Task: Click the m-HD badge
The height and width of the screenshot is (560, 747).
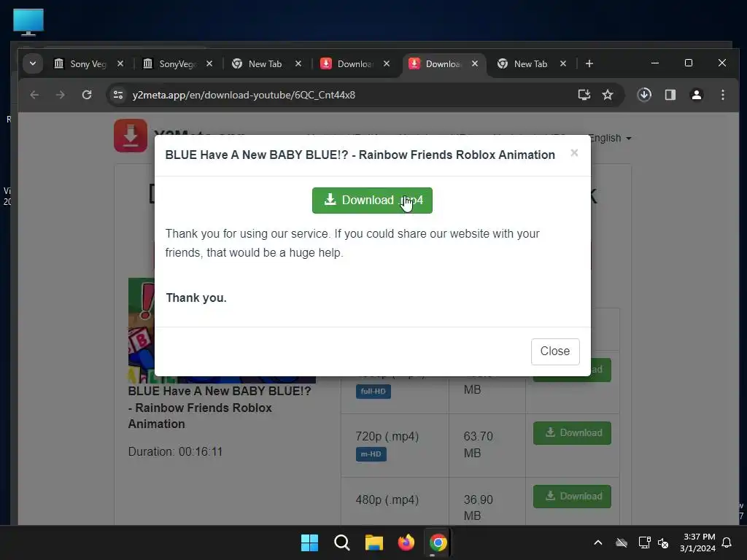Action: pyautogui.click(x=371, y=454)
